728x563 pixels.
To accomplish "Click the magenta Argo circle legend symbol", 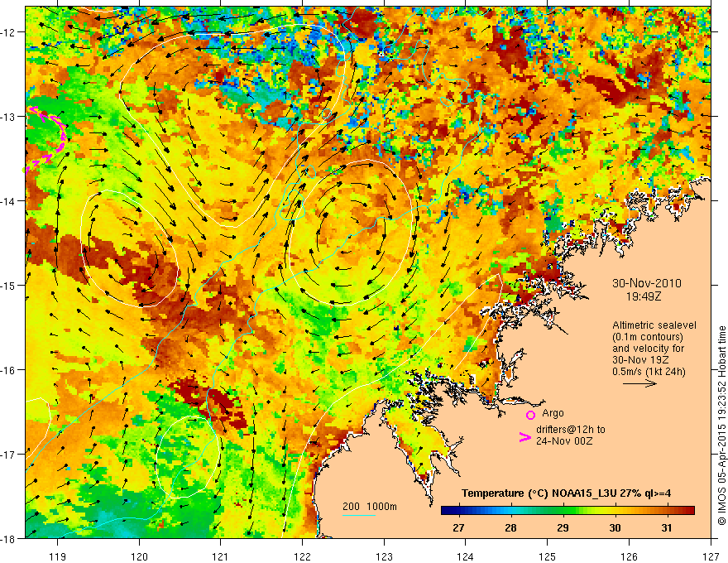I will 530,416.
